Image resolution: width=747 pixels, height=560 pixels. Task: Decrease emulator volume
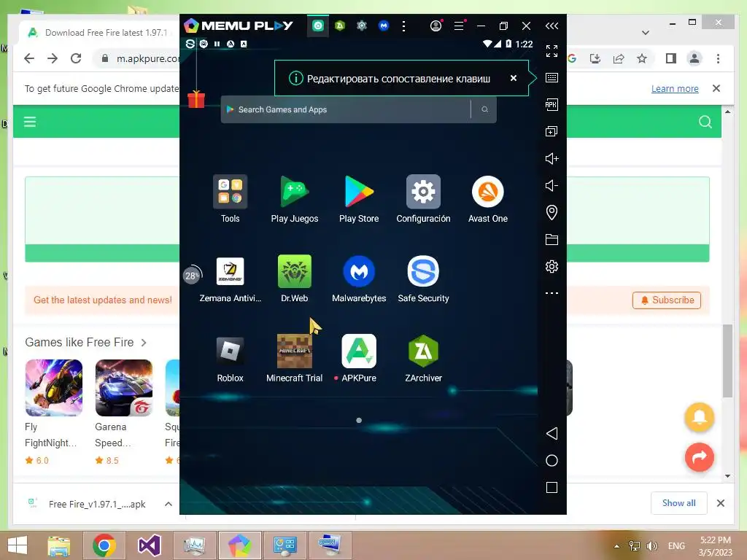tap(551, 185)
